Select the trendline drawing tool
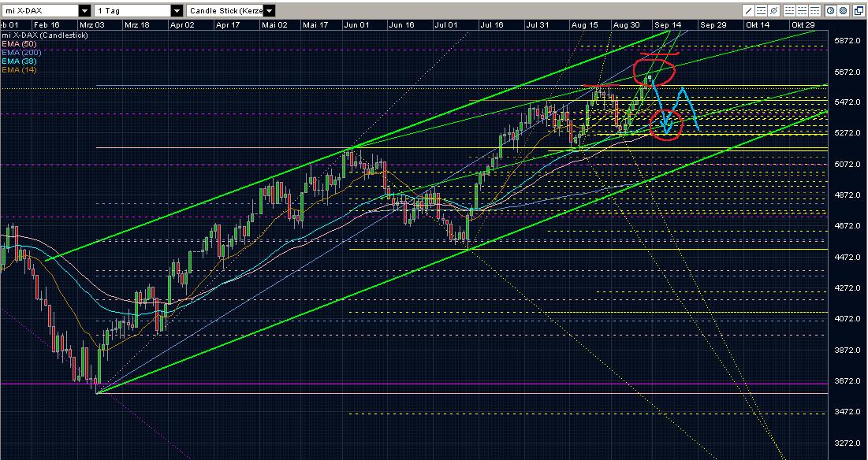The width and height of the screenshot is (868, 460). pos(748,10)
